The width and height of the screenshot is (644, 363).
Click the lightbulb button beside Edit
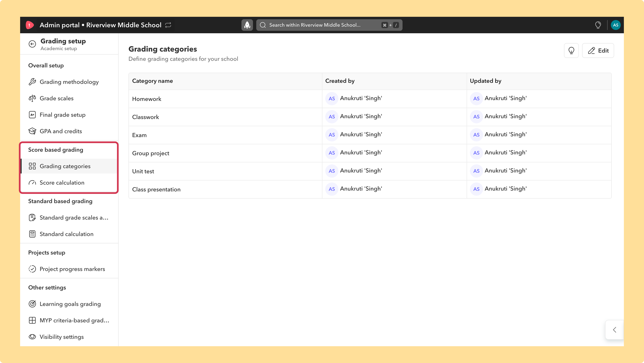(571, 51)
